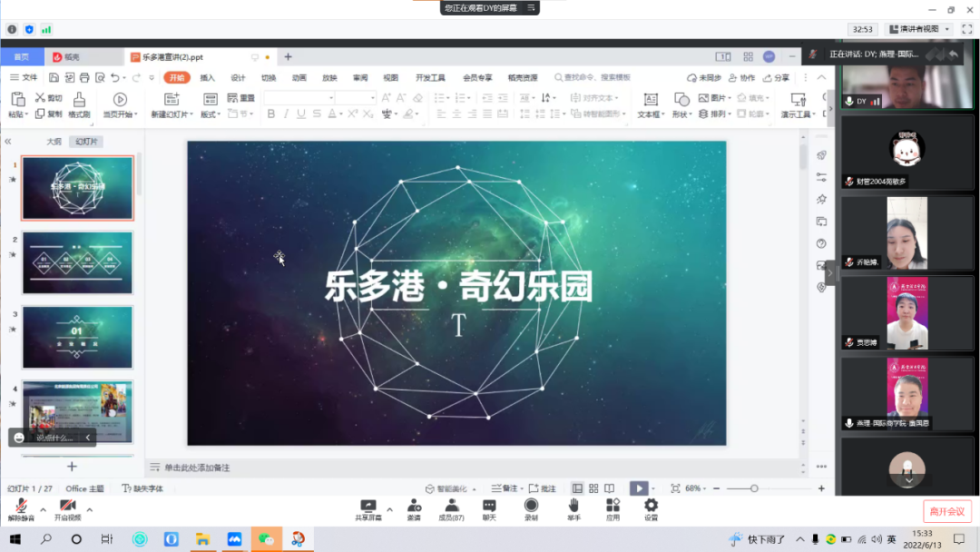The width and height of the screenshot is (980, 552).
Task: Toggle 解除静音 microphone unmute
Action: (20, 506)
